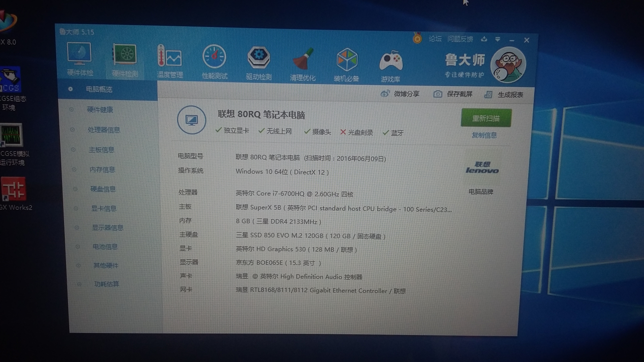Select the 处理器信息 sidebar item

[104, 130]
